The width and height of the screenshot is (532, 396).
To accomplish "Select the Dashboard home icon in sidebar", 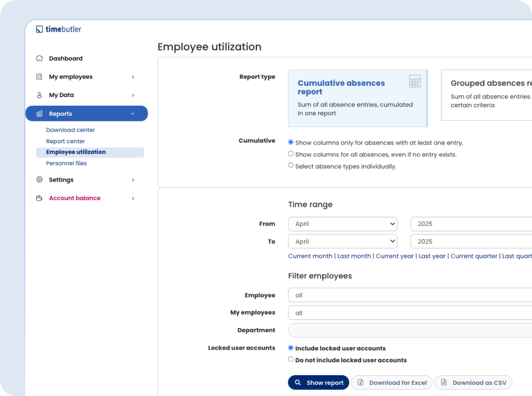I will click(x=39, y=58).
